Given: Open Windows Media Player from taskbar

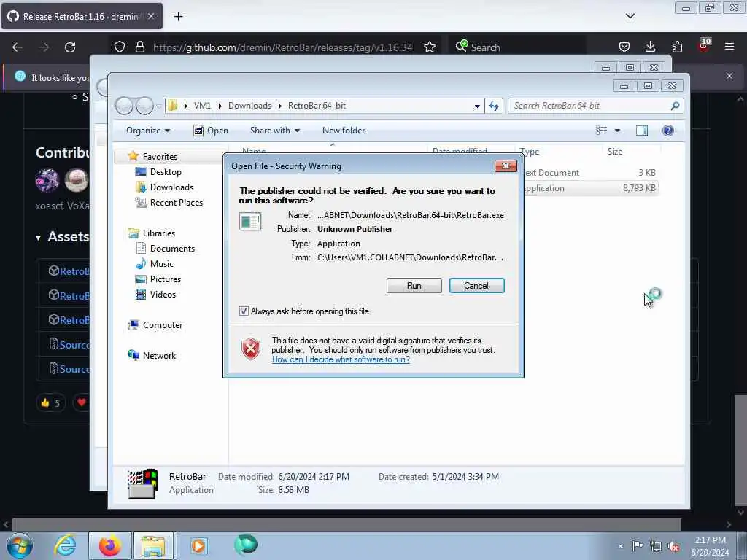Looking at the screenshot, I should click(x=198, y=545).
